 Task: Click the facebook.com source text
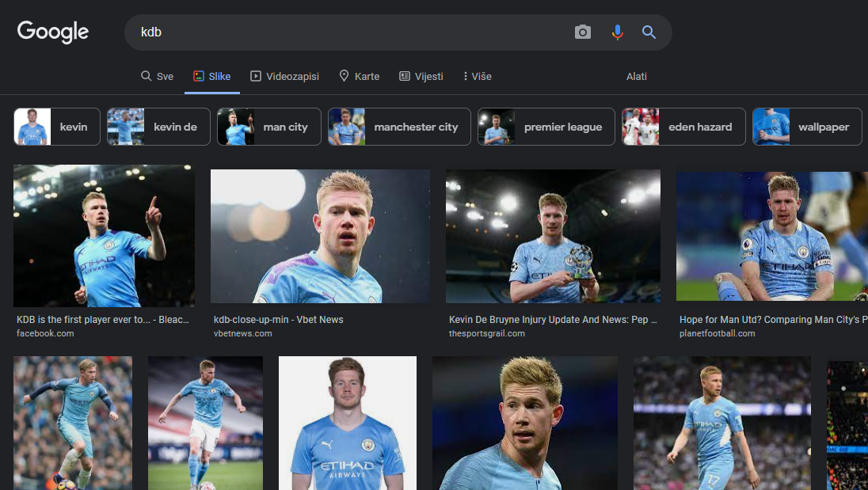click(45, 333)
